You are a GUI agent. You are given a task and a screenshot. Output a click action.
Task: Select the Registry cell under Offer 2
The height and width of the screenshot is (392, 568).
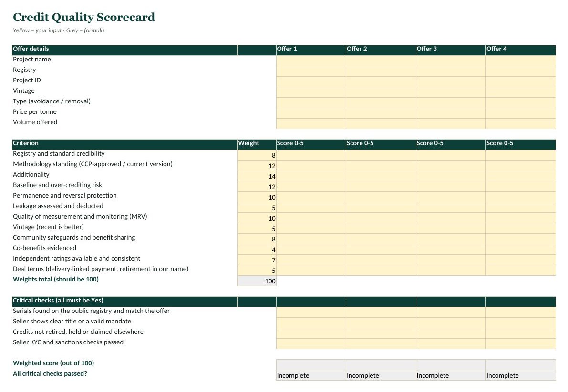point(381,71)
